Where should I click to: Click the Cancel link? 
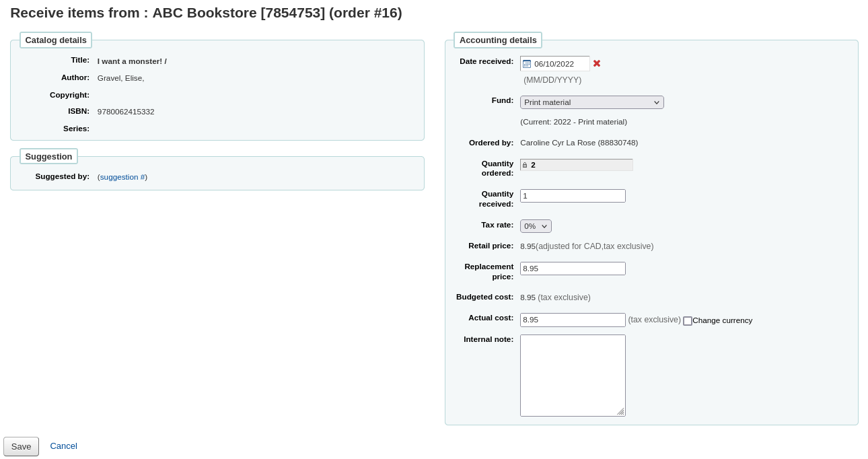click(x=63, y=446)
